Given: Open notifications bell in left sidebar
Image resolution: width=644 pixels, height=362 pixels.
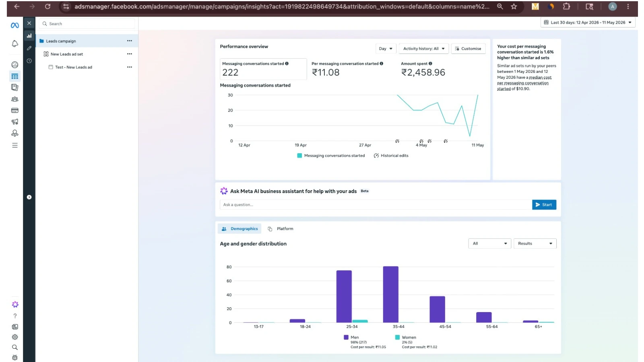Looking at the screenshot, I should pos(15,43).
